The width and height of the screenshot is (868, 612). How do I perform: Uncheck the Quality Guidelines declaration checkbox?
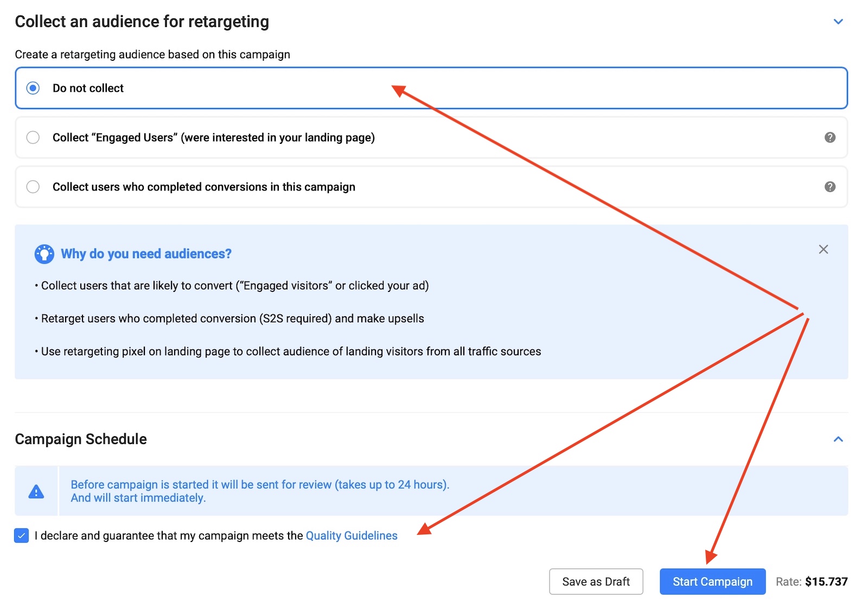(22, 535)
